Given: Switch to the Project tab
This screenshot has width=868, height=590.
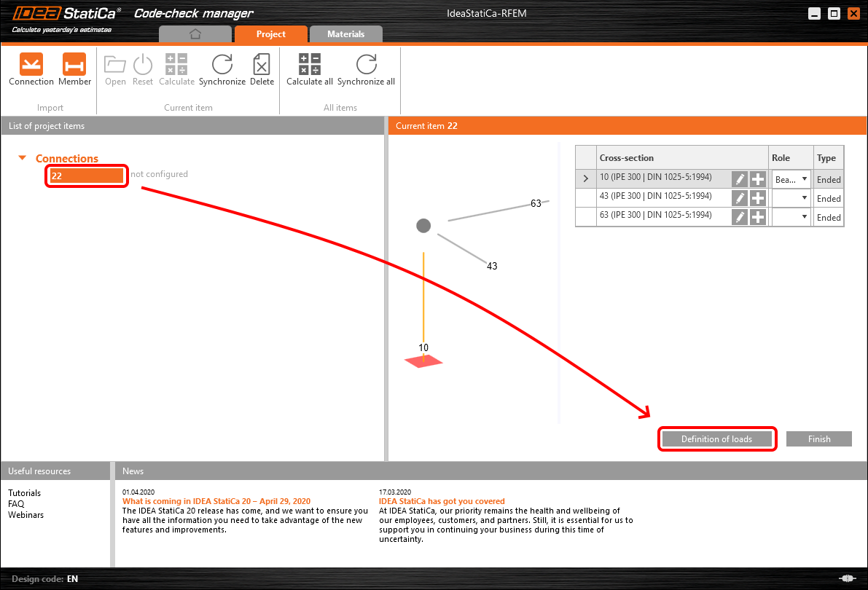Looking at the screenshot, I should [x=270, y=34].
